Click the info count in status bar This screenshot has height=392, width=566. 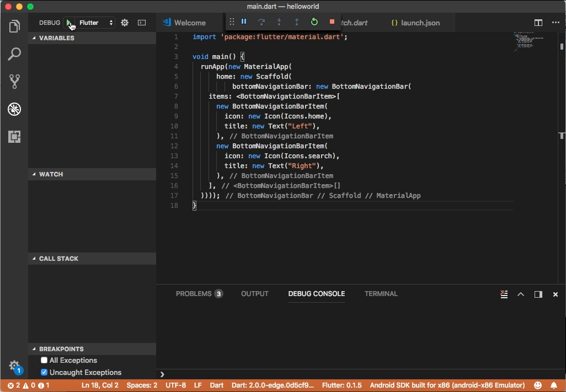point(44,385)
